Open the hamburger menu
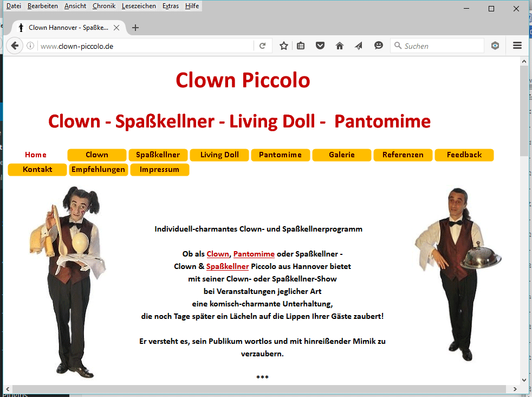This screenshot has width=532, height=397. pos(517,46)
